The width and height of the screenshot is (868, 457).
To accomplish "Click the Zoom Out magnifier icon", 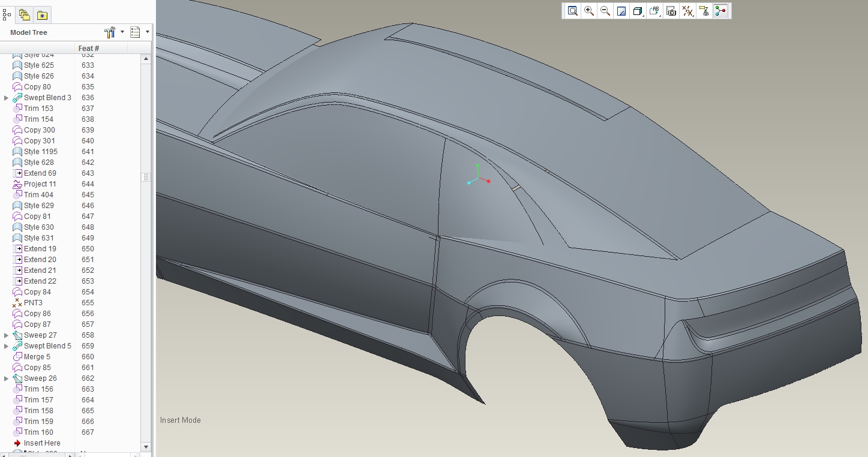I will pyautogui.click(x=605, y=11).
